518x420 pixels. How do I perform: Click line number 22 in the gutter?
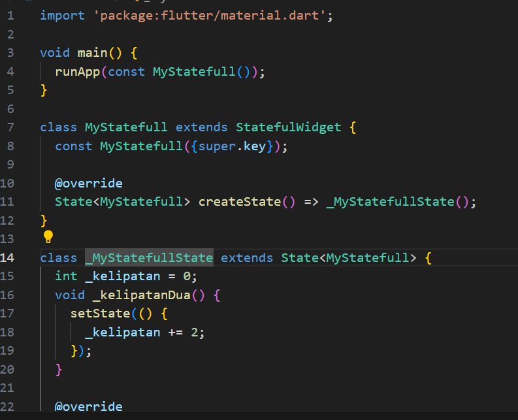[x=7, y=406]
